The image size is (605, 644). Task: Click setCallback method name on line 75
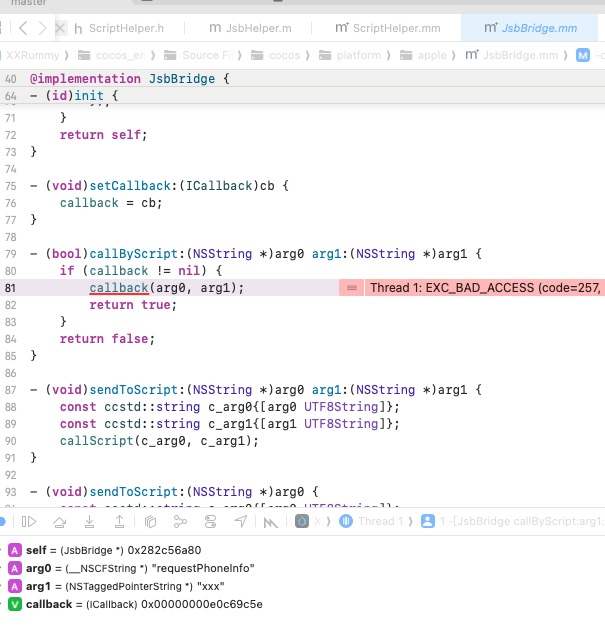point(130,186)
